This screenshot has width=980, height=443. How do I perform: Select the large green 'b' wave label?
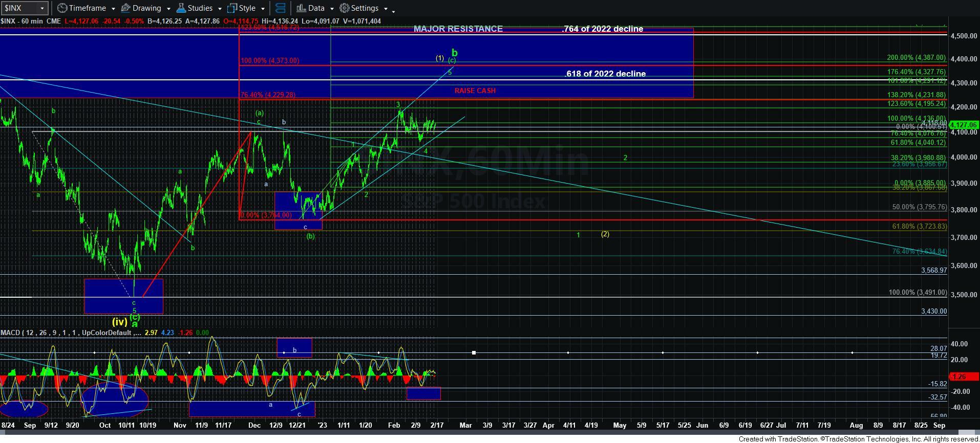pyautogui.click(x=454, y=53)
